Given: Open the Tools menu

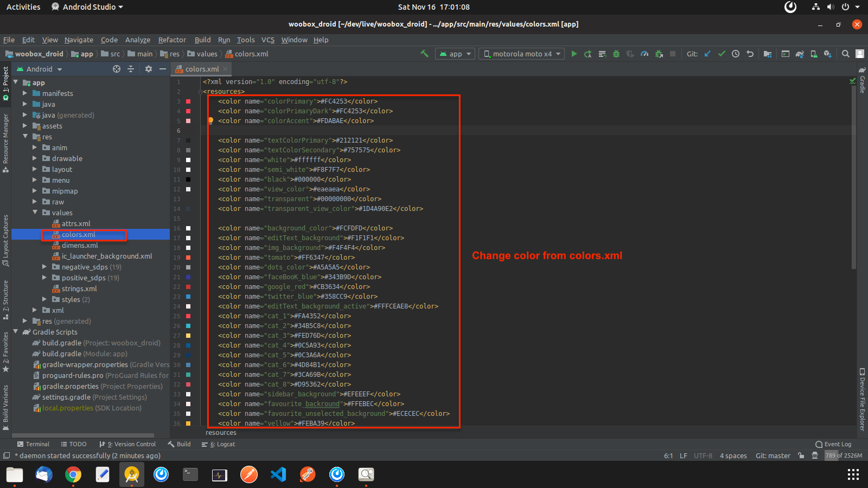Looking at the screenshot, I should point(246,40).
